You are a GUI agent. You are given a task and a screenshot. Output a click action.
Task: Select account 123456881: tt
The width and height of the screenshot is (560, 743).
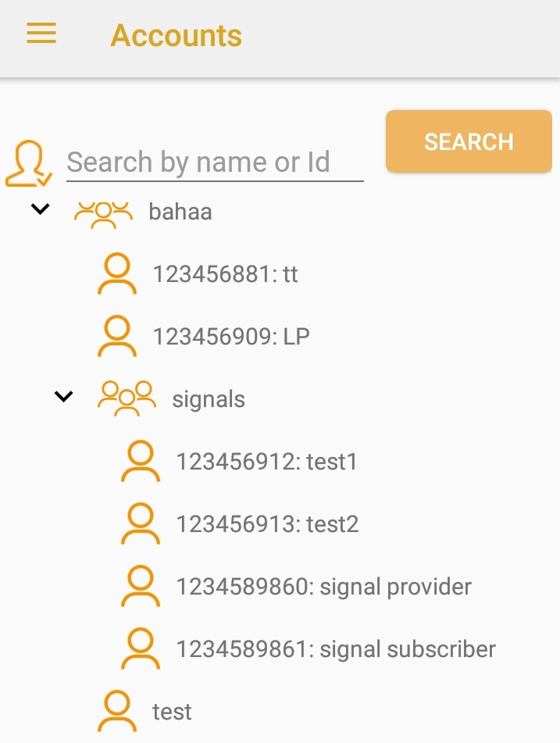pyautogui.click(x=225, y=274)
